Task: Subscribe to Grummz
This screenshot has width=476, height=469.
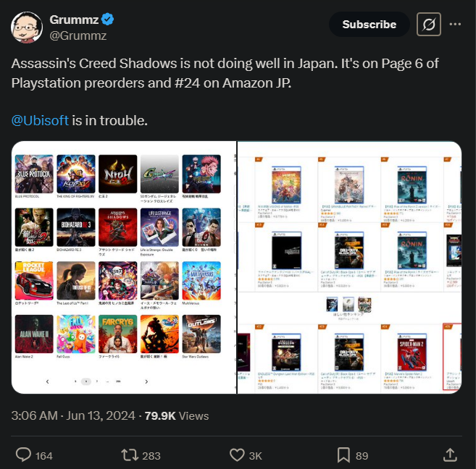Action: [369, 25]
